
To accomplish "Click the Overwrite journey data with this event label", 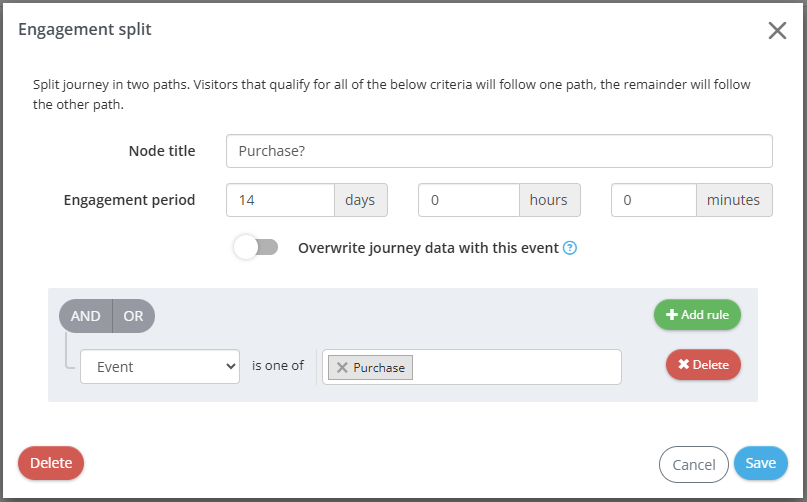I will [x=428, y=248].
